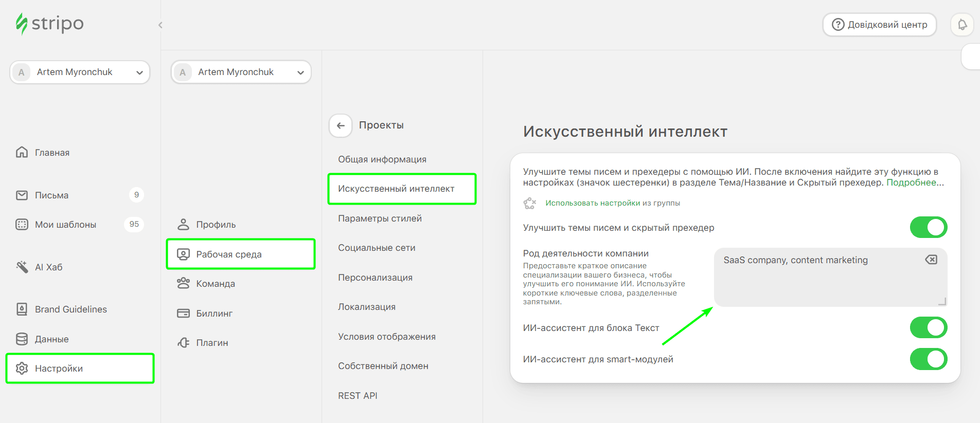Open the Команда settings label
This screenshot has width=980, height=423.
[216, 284]
